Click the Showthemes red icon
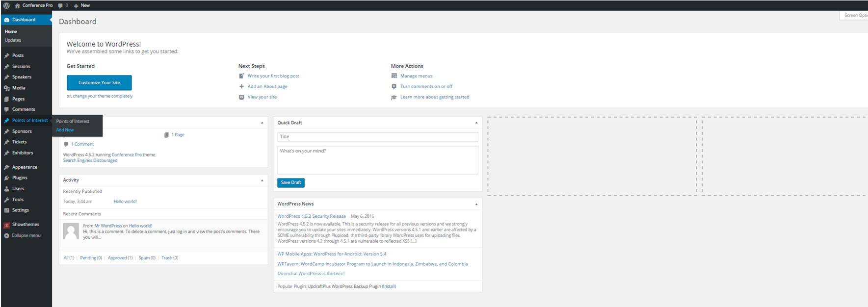 [7, 225]
